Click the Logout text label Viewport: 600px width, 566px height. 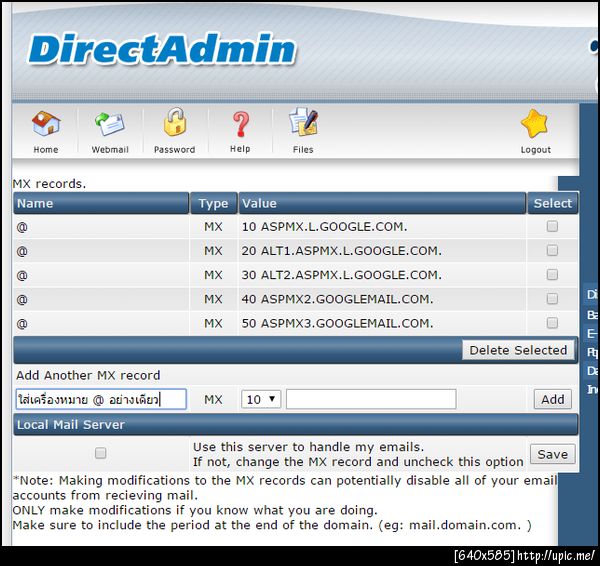coord(535,150)
